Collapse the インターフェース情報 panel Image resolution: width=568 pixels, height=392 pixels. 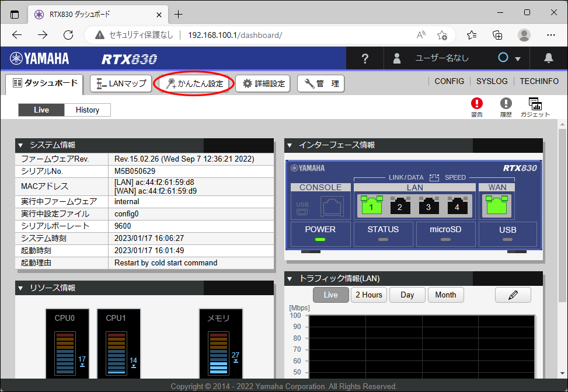[290, 145]
